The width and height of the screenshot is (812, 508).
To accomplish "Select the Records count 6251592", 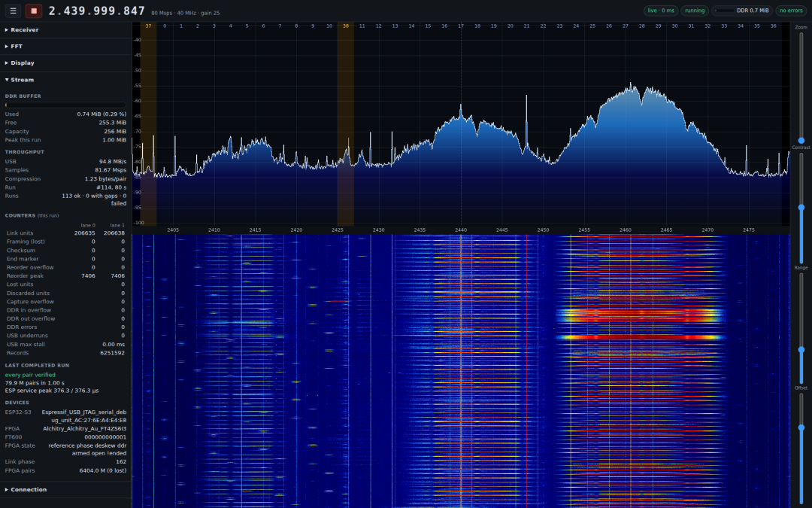I will [112, 353].
